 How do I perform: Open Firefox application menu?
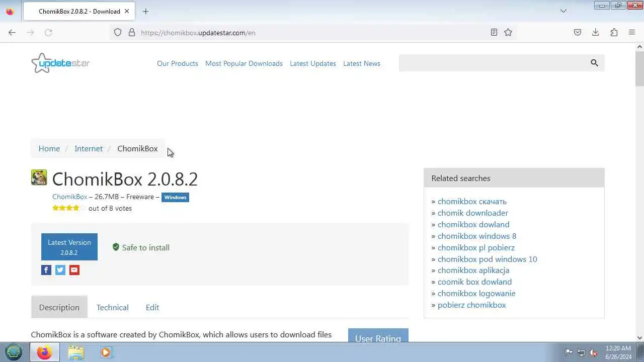click(632, 32)
